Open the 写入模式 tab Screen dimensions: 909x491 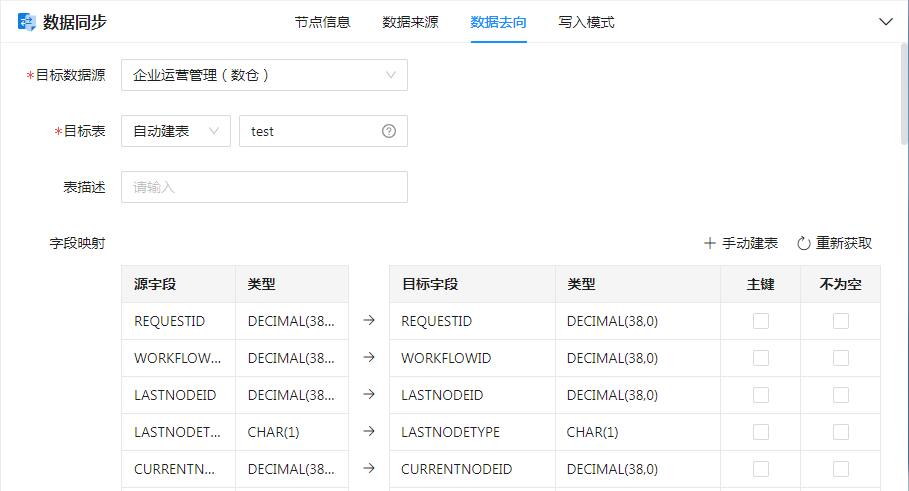pos(586,22)
